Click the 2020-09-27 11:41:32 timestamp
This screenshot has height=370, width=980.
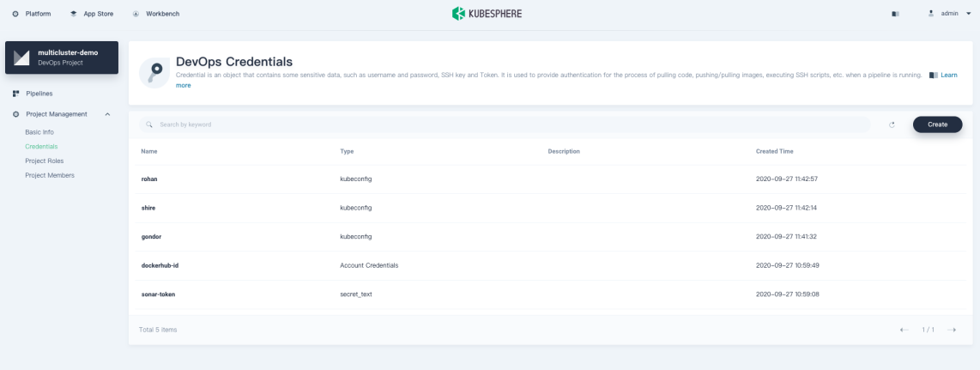click(x=787, y=237)
